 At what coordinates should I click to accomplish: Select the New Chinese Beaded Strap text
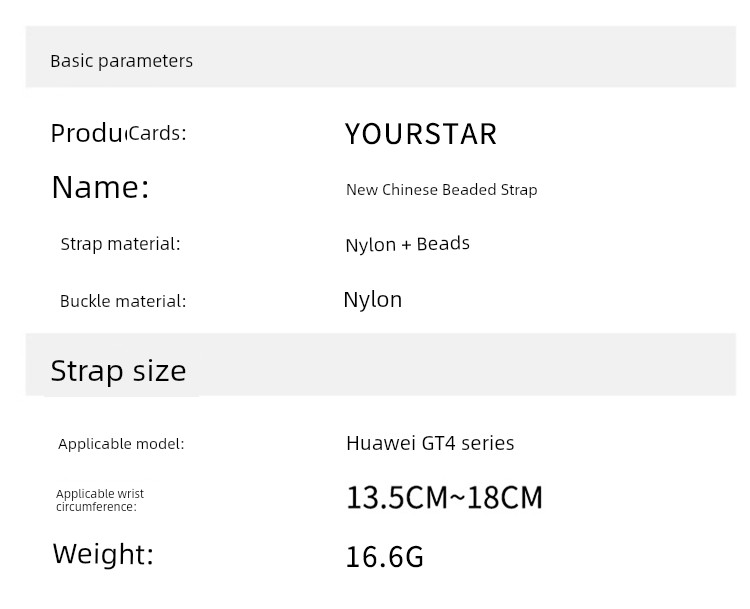(441, 190)
